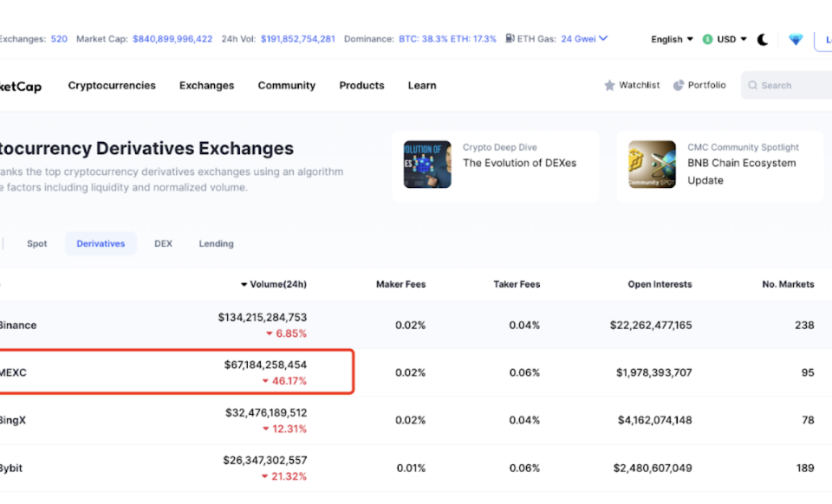Click the green USD currency icon
Viewport: 832px width, 504px height.
(707, 39)
